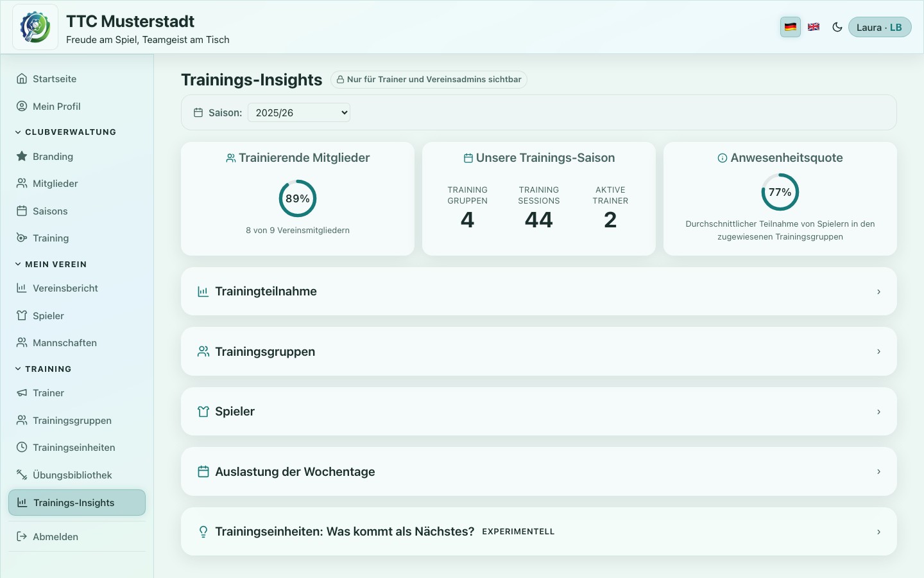The width and height of the screenshot is (924, 578).
Task: Expand the Trainingsgruppen panel chevron
Action: click(x=878, y=351)
